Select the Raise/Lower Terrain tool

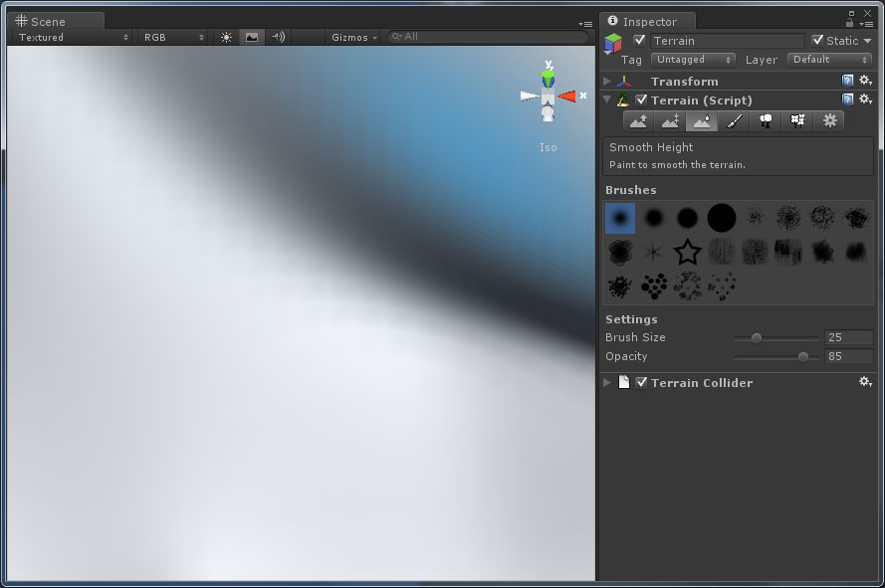(638, 121)
